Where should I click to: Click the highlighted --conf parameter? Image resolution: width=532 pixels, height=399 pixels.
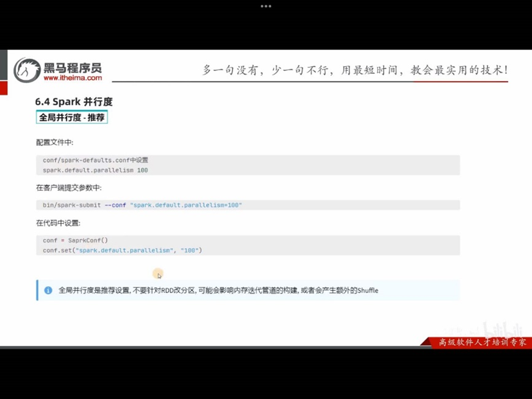pos(117,205)
